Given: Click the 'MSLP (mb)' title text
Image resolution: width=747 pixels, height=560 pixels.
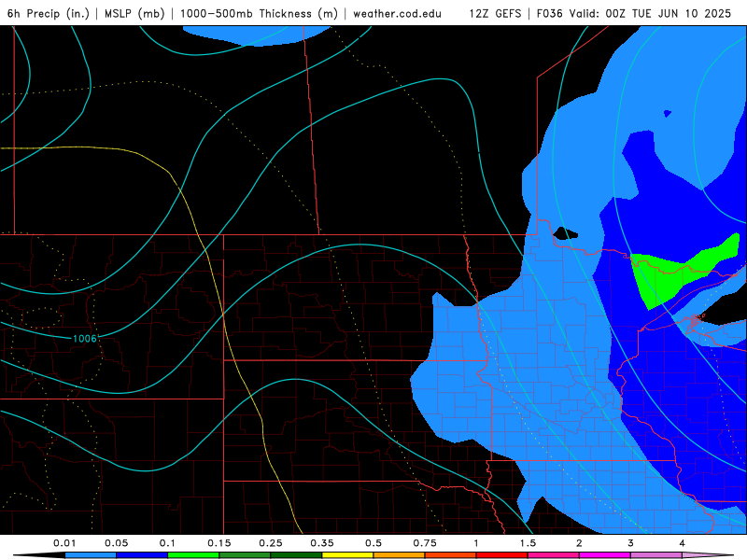Looking at the screenshot, I should (x=134, y=13).
